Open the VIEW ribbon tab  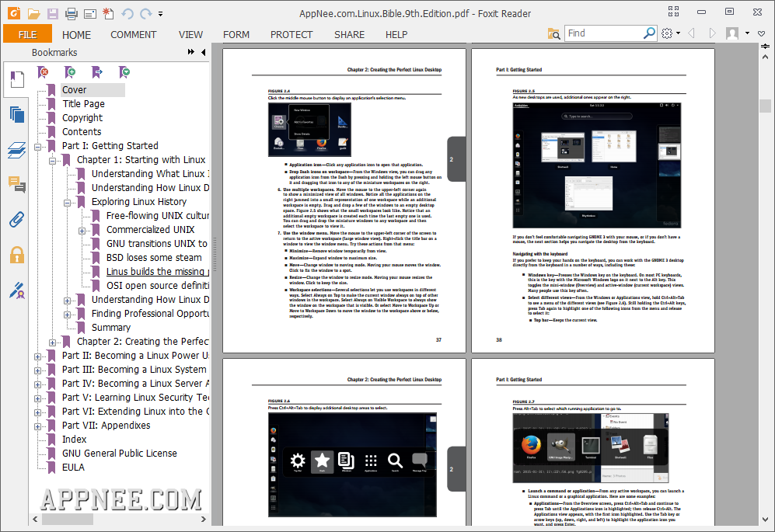point(190,35)
